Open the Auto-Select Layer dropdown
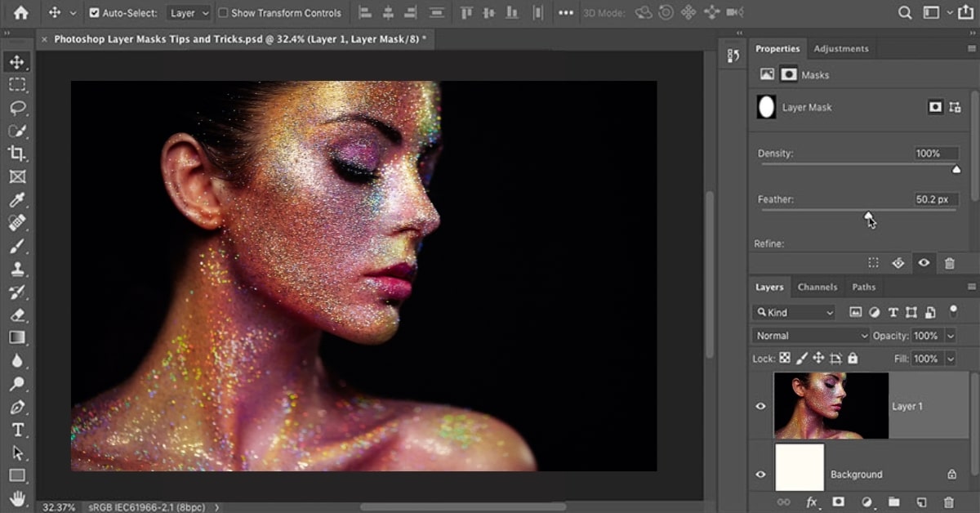This screenshot has width=980, height=513. pos(189,13)
